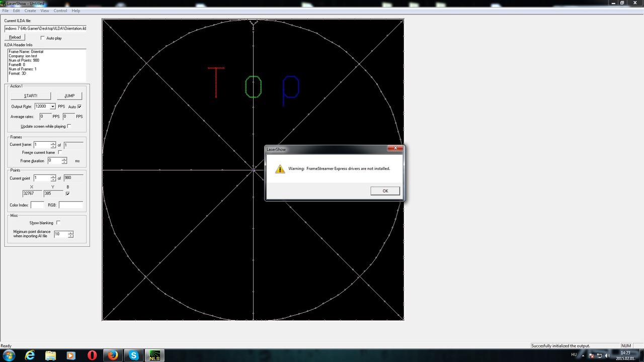
Task: Click the yellow warning icon in dialog
Action: coord(280,169)
